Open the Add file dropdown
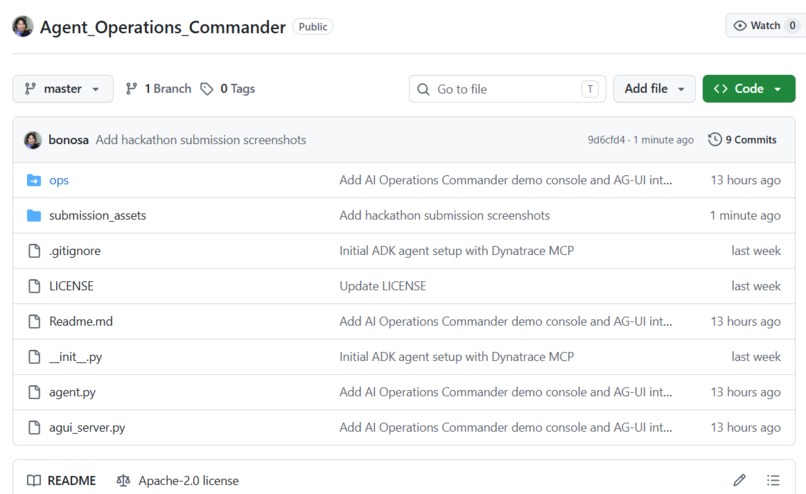Screen dimensions: 806x494 tap(654, 89)
